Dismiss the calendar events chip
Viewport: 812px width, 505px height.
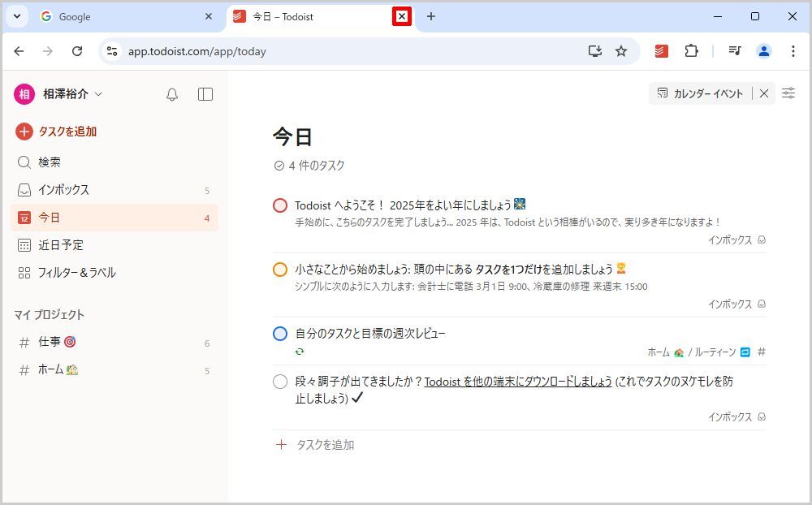click(764, 93)
